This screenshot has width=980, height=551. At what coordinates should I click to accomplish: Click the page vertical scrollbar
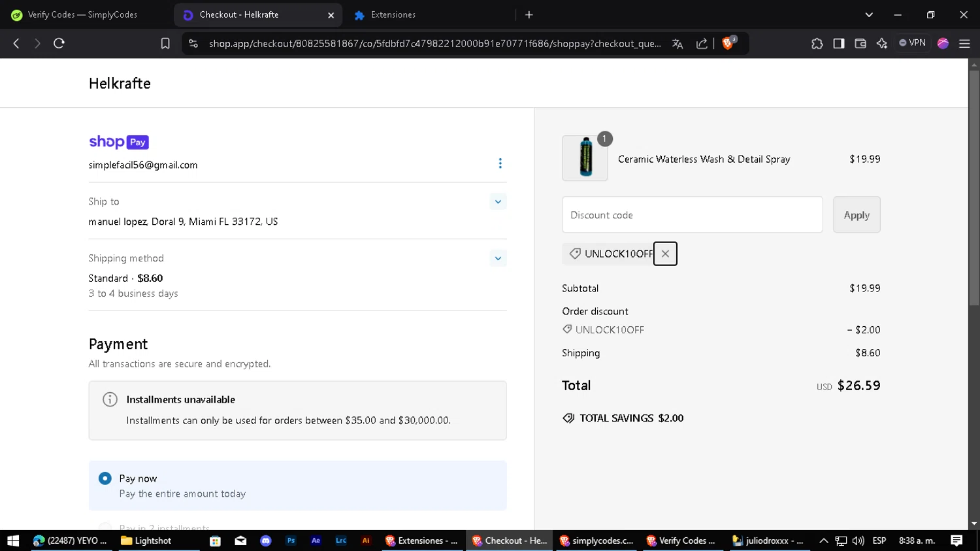click(x=974, y=188)
